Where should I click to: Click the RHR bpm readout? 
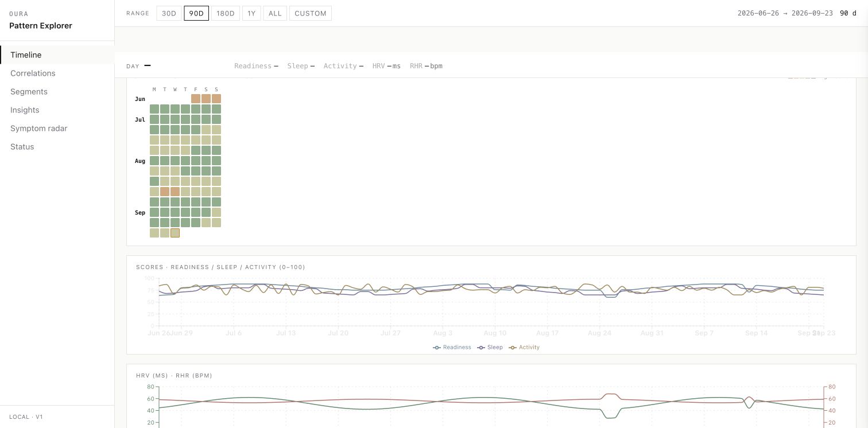click(x=426, y=66)
